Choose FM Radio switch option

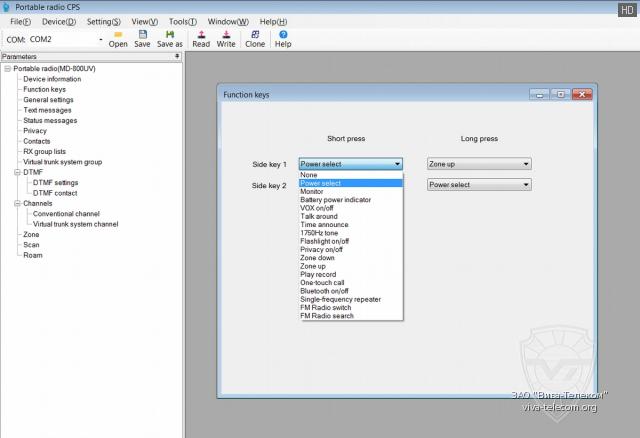[351, 308]
